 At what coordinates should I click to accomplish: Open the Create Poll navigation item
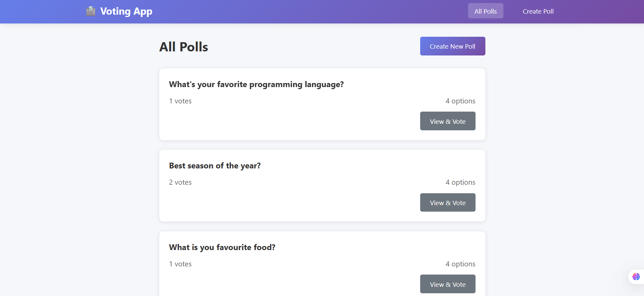538,11
